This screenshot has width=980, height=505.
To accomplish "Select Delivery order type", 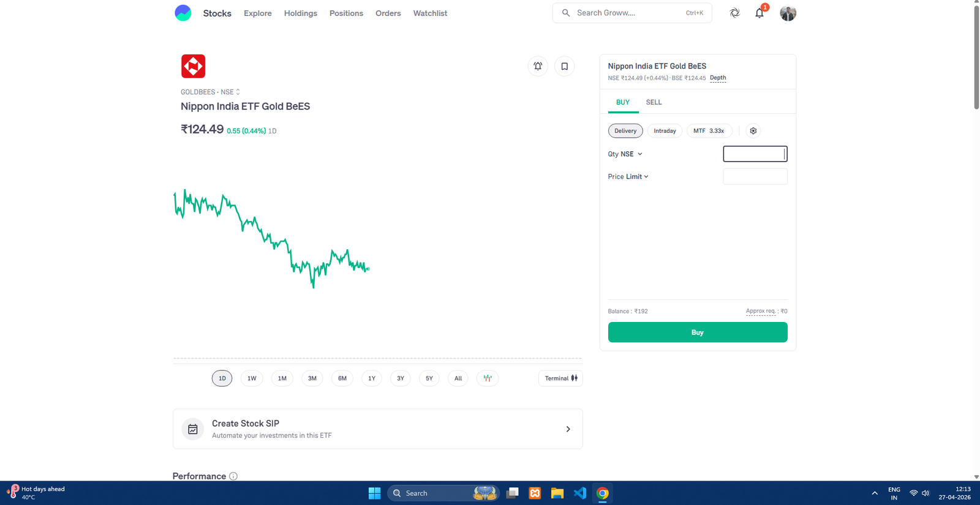I will click(625, 130).
